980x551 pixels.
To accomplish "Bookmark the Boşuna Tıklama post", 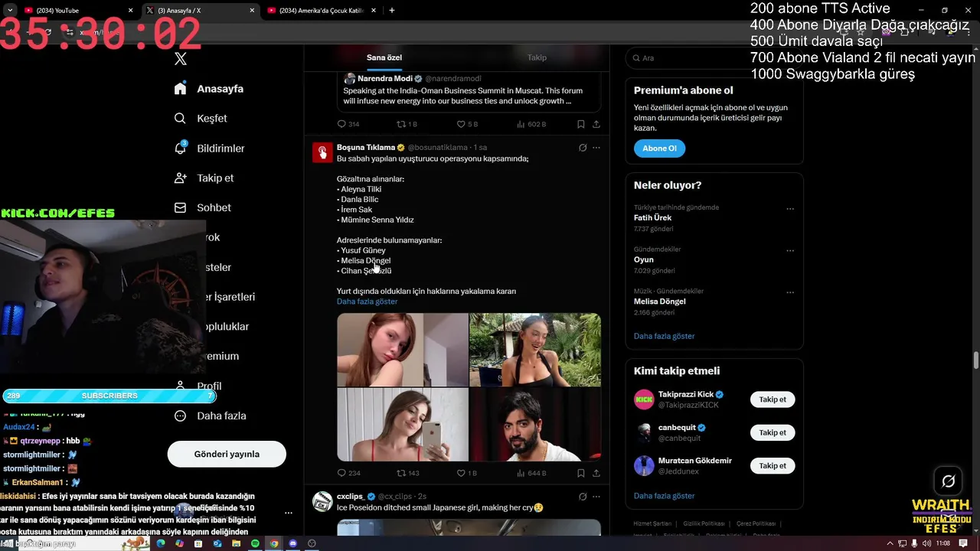I will [x=580, y=473].
